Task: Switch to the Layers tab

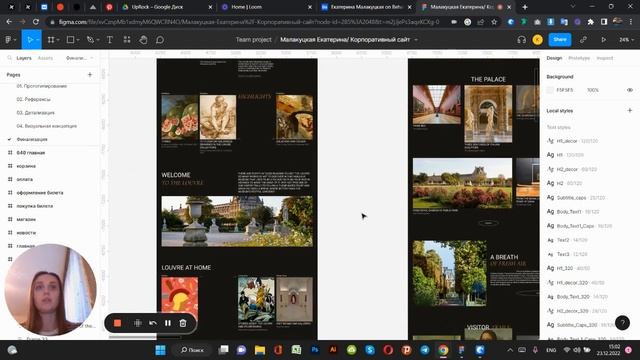Action: 24,58
